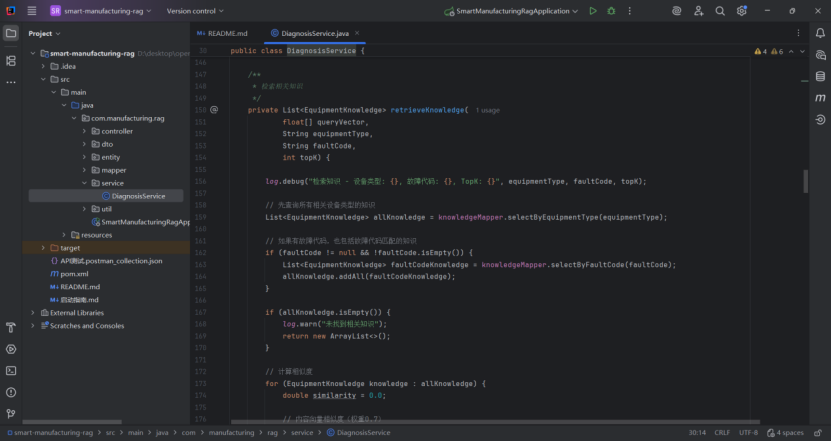Select pom.xml in project tree

coord(69,274)
